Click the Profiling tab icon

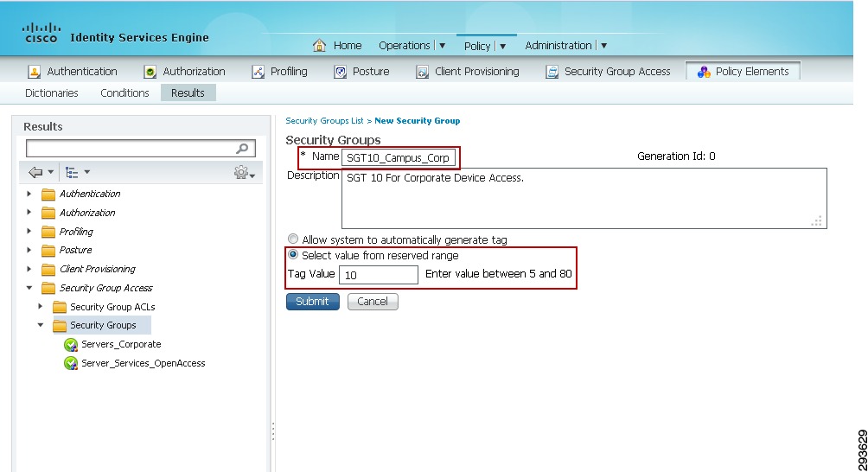tap(258, 72)
